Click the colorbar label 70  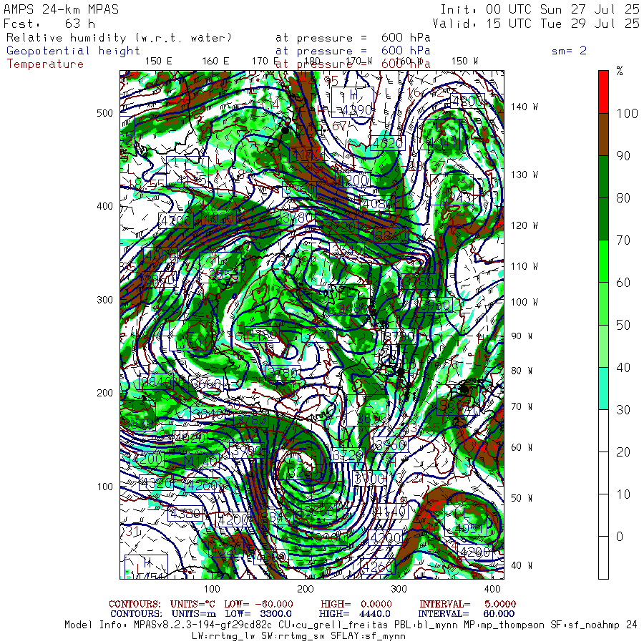[x=623, y=240]
